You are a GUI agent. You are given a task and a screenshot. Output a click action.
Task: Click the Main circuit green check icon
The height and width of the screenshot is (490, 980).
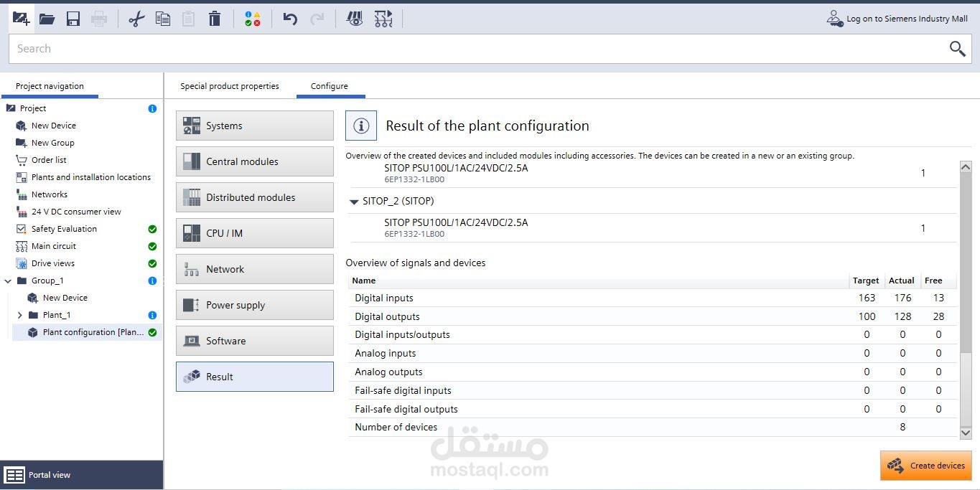(x=152, y=246)
